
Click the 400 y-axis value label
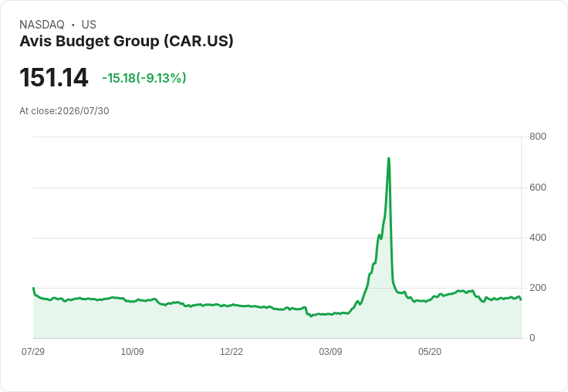[x=538, y=238]
